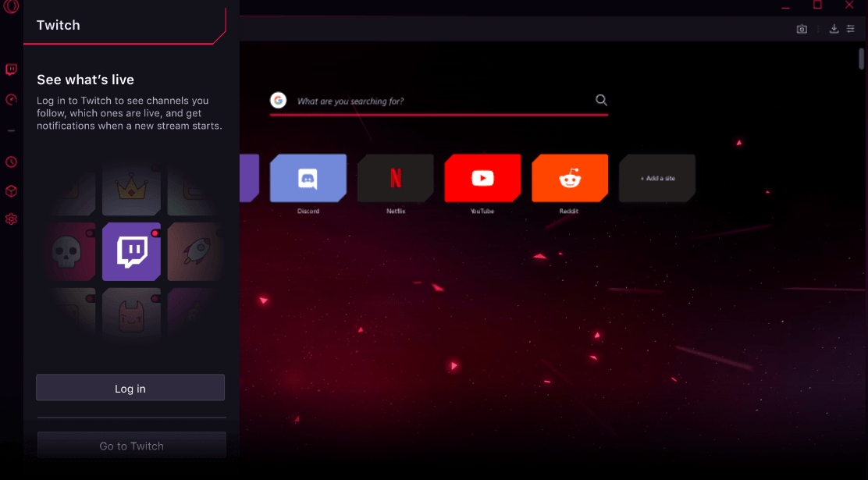Click the snapshot camera icon
This screenshot has width=868, height=480.
pos(802,29)
